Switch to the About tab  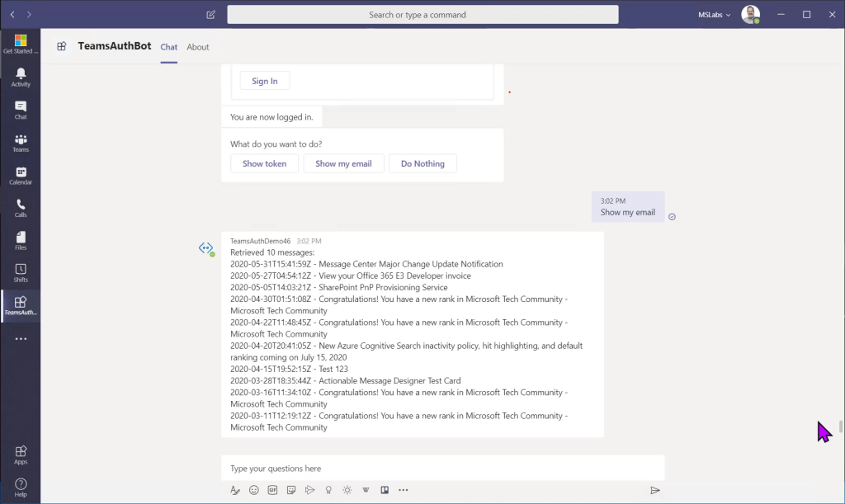click(x=198, y=47)
